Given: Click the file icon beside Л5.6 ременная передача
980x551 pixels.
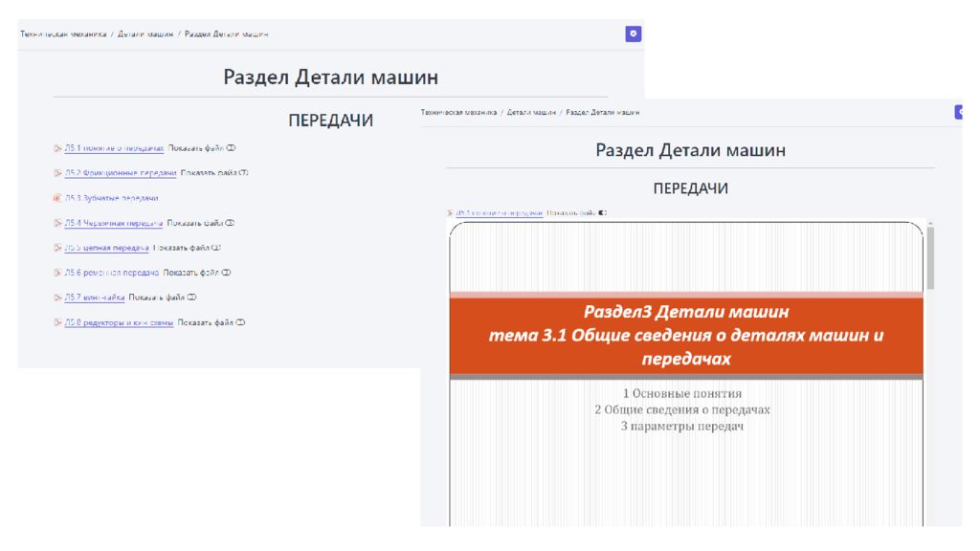Looking at the screenshot, I should click(x=57, y=273).
